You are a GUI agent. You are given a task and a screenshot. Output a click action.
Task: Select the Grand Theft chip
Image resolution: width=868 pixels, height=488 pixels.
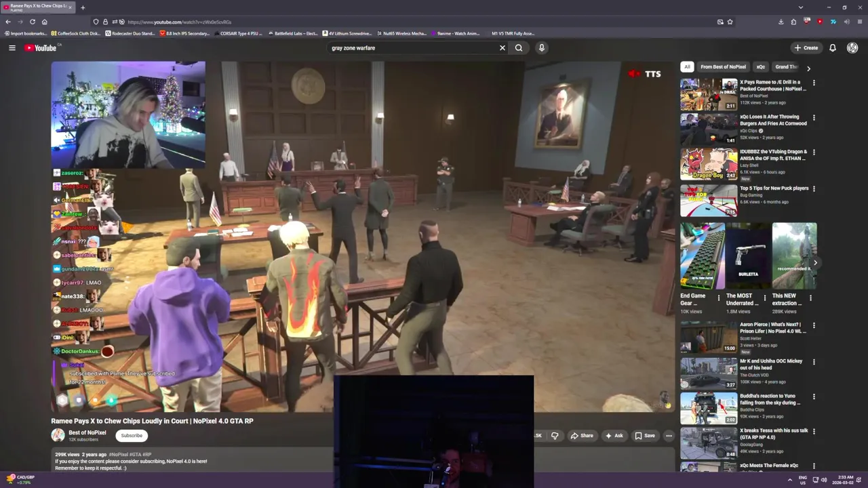[787, 66]
